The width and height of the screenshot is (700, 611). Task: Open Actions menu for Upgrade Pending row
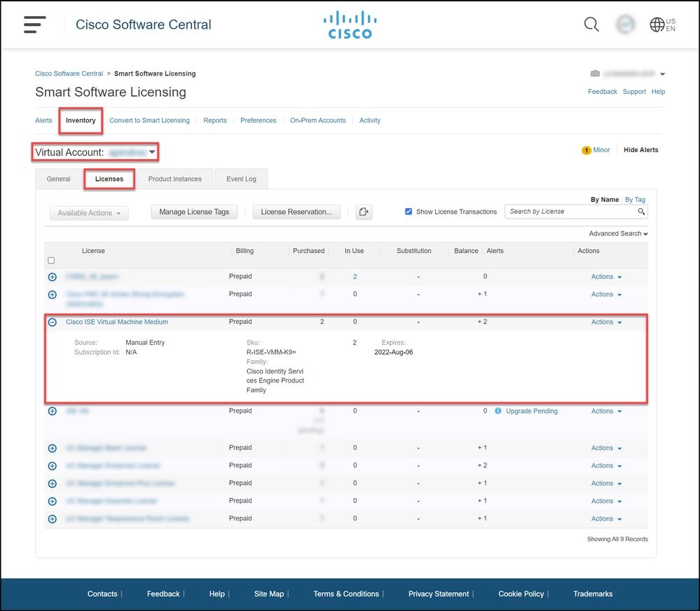(606, 411)
